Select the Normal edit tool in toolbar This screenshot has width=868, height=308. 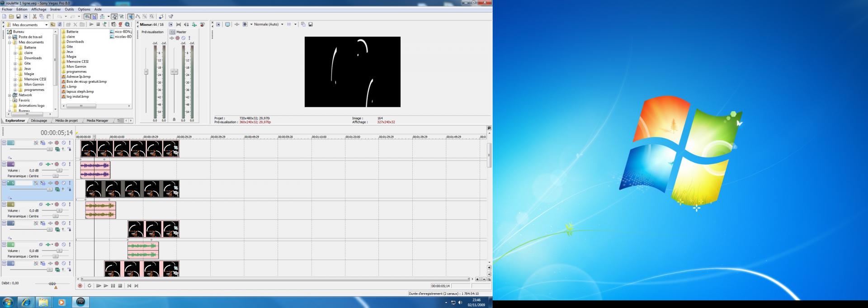pyautogui.click(x=131, y=16)
